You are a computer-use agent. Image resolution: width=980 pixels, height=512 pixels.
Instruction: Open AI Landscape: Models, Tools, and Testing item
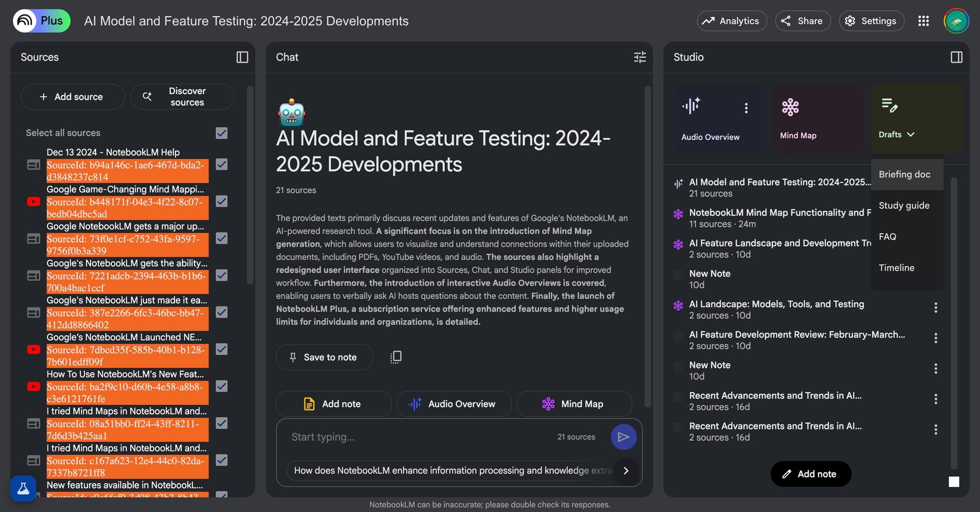point(776,309)
